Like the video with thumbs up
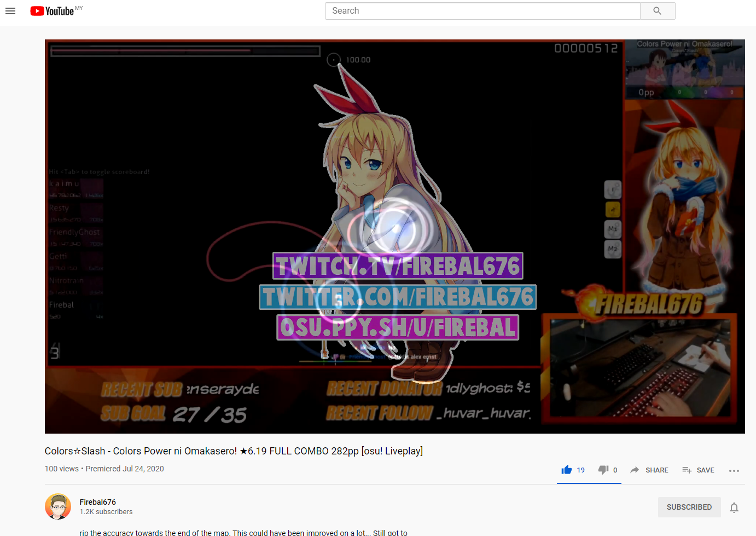756x536 pixels. pyautogui.click(x=567, y=470)
